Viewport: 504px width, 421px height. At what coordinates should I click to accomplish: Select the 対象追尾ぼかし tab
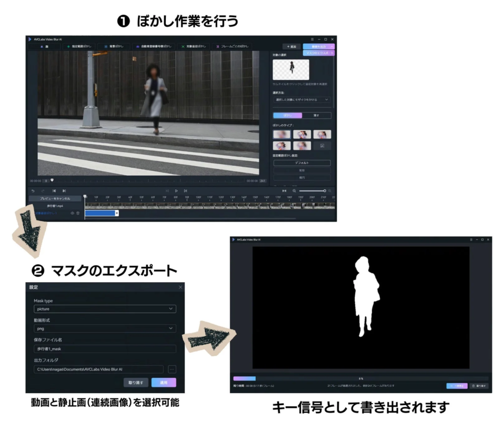(x=194, y=46)
